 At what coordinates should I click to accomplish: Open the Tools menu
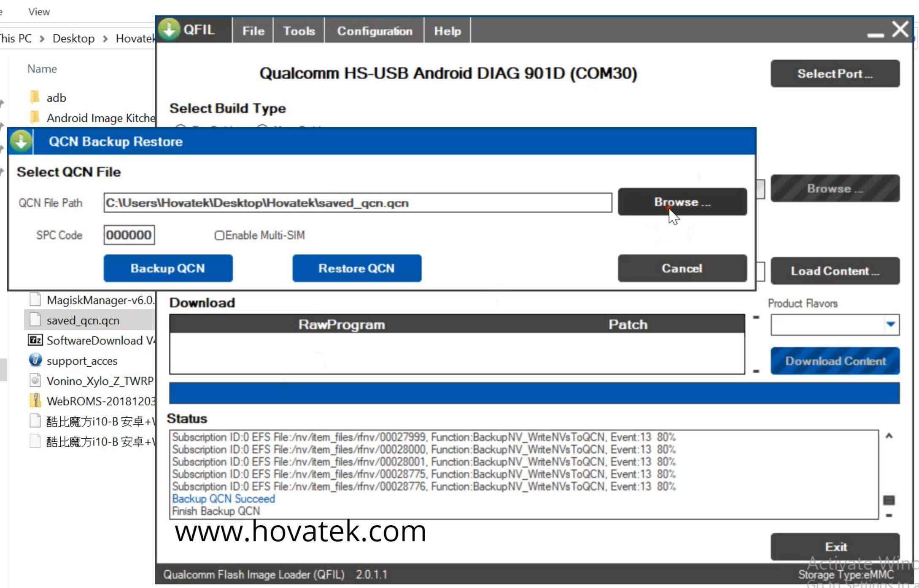(x=299, y=30)
